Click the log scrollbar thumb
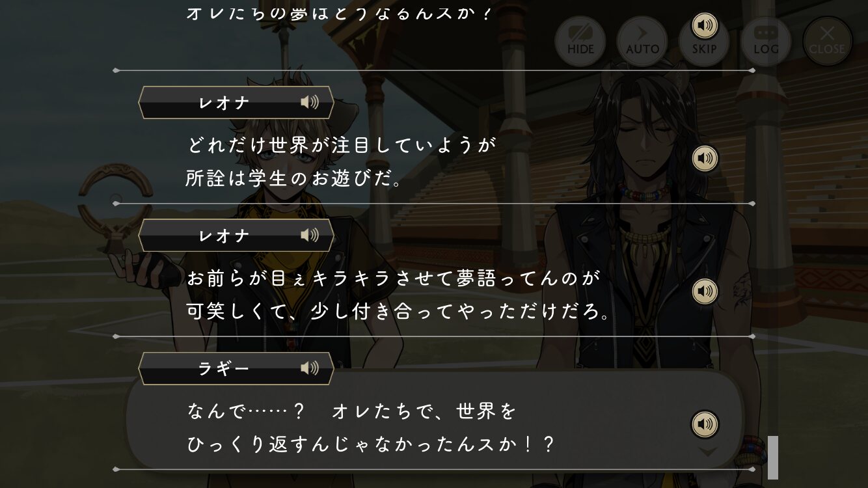This screenshot has width=868, height=488. (773, 457)
